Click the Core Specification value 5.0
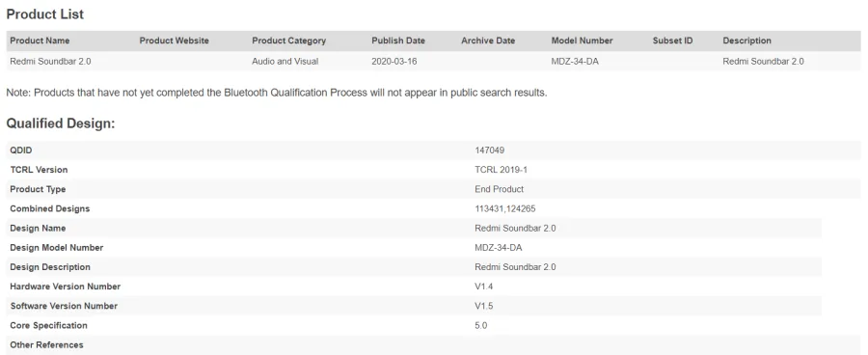 tap(481, 325)
